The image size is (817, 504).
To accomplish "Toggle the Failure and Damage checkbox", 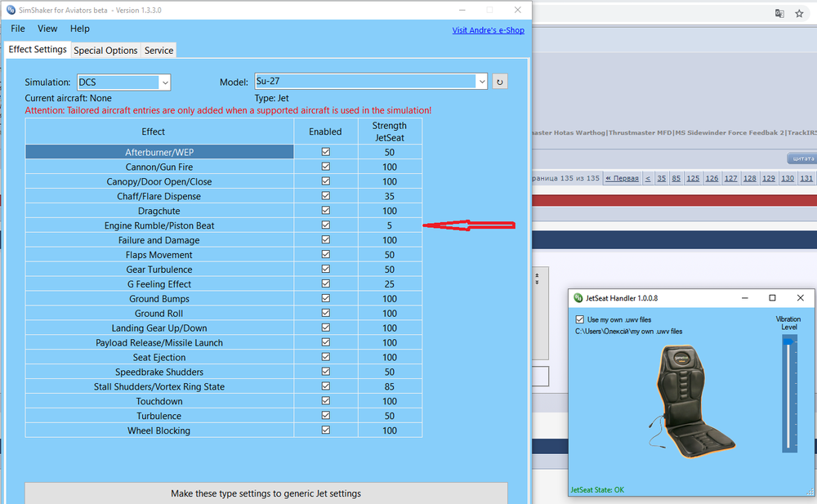I will pos(326,239).
